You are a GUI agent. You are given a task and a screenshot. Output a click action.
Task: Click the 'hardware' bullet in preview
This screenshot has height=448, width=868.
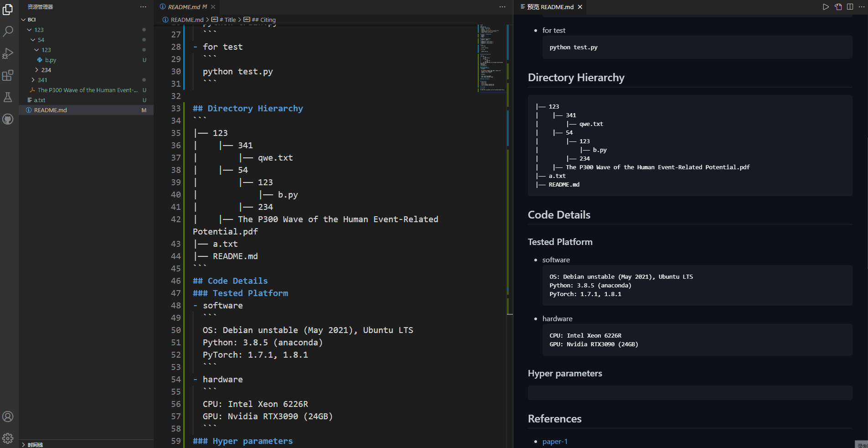coord(557,318)
